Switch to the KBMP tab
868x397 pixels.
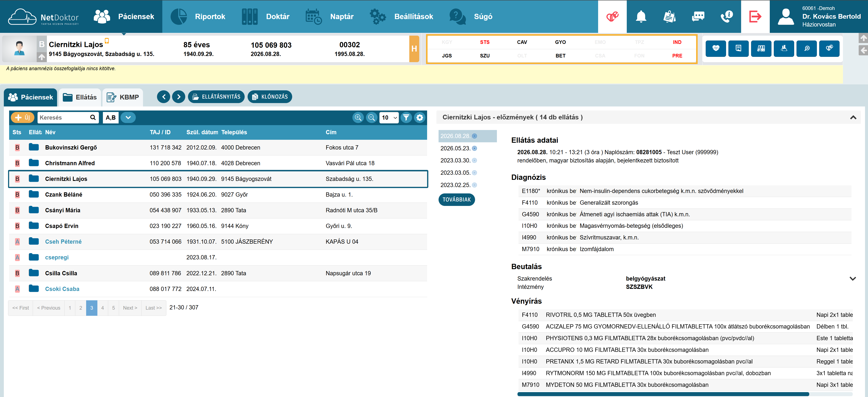point(123,97)
